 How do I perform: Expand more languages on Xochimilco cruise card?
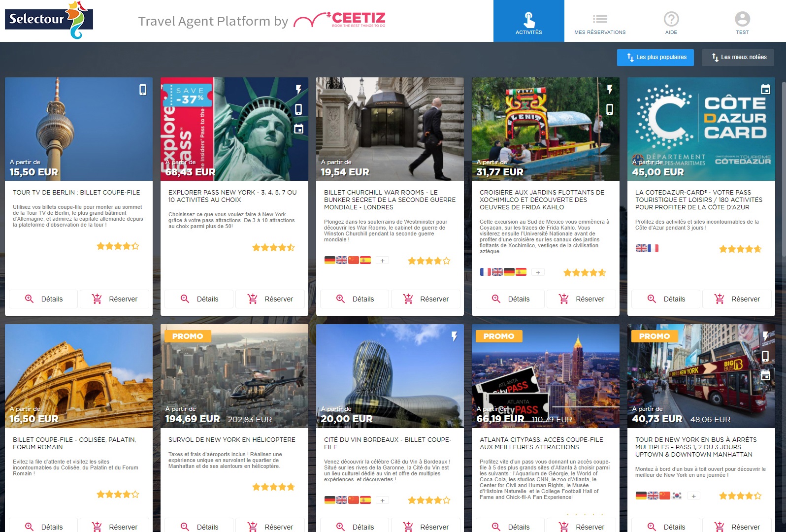[538, 272]
